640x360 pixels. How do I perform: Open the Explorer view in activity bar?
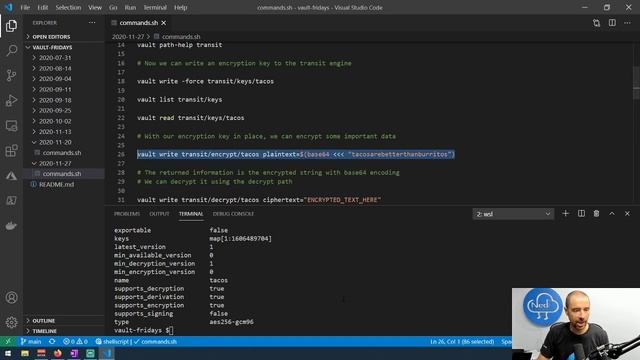click(x=11, y=26)
